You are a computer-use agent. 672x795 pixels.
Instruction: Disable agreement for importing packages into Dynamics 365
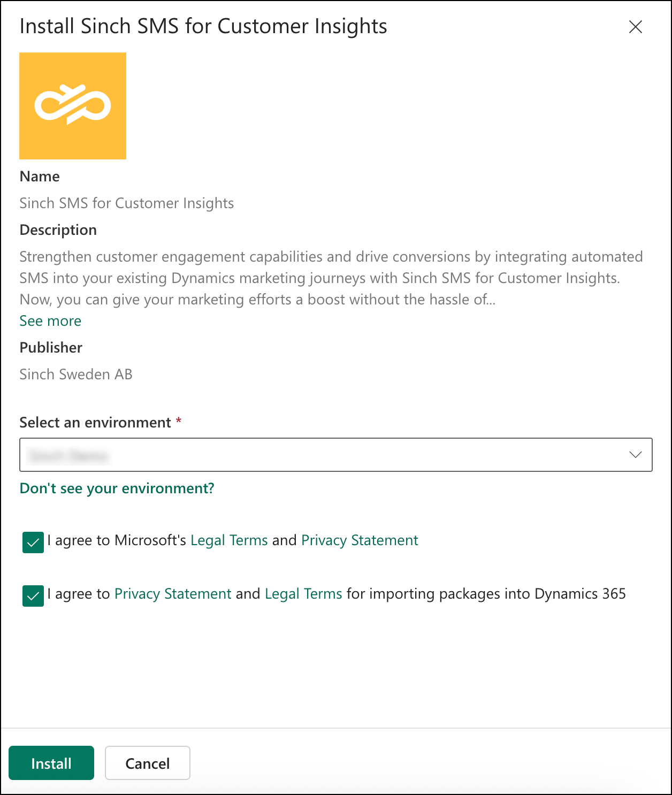[x=32, y=596]
